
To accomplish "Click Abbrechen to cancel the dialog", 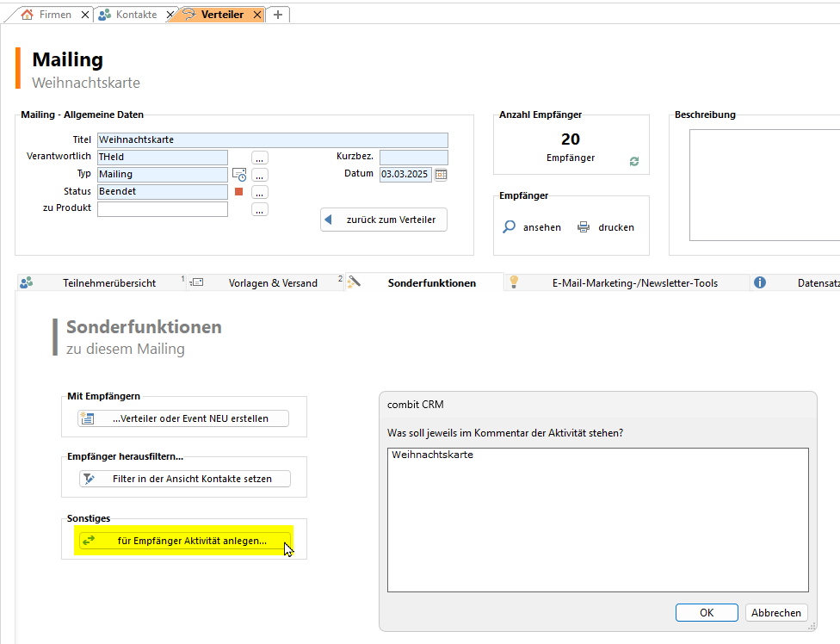I will (776, 613).
